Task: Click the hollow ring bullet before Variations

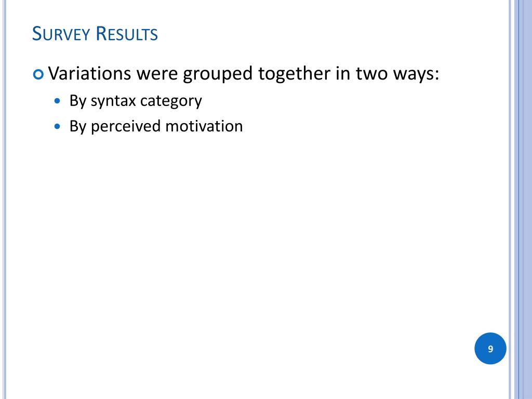Action: click(38, 74)
